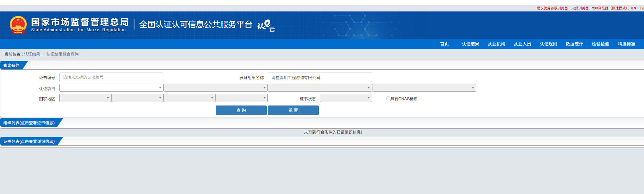Viewport: 644px width, 194px height.
Task: Expand the third 认证项目 dropdown
Action: (x=320, y=88)
